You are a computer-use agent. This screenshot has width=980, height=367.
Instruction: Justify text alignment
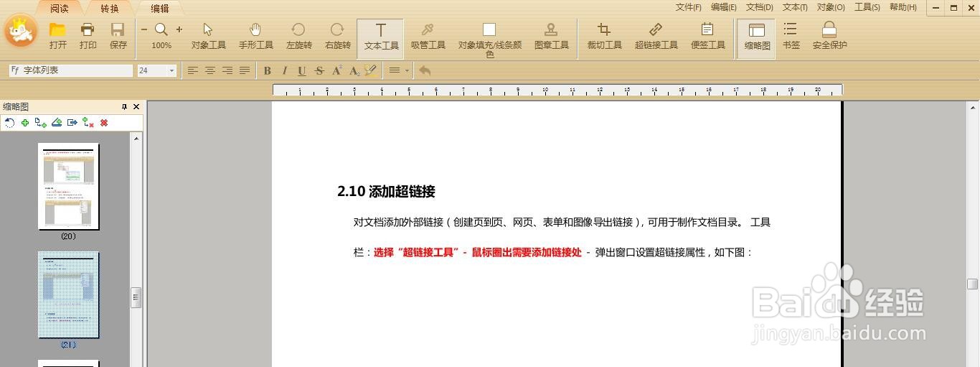(244, 70)
